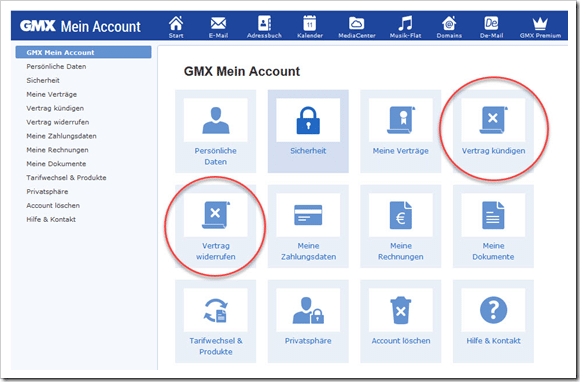Click the Meine Dokumente document icon

493,215
